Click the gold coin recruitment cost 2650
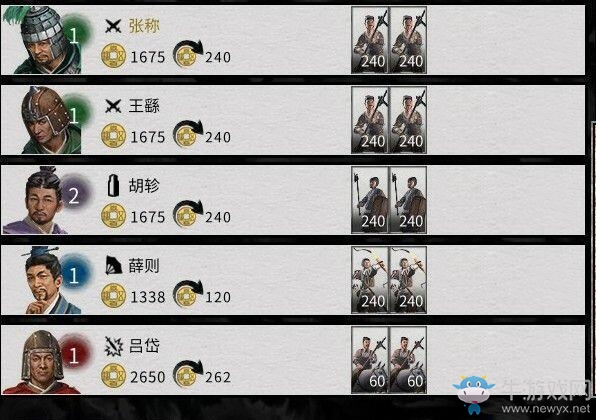 coord(133,376)
